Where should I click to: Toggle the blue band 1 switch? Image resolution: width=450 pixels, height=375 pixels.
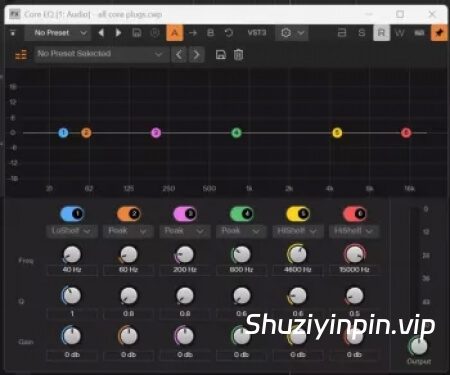(x=72, y=214)
